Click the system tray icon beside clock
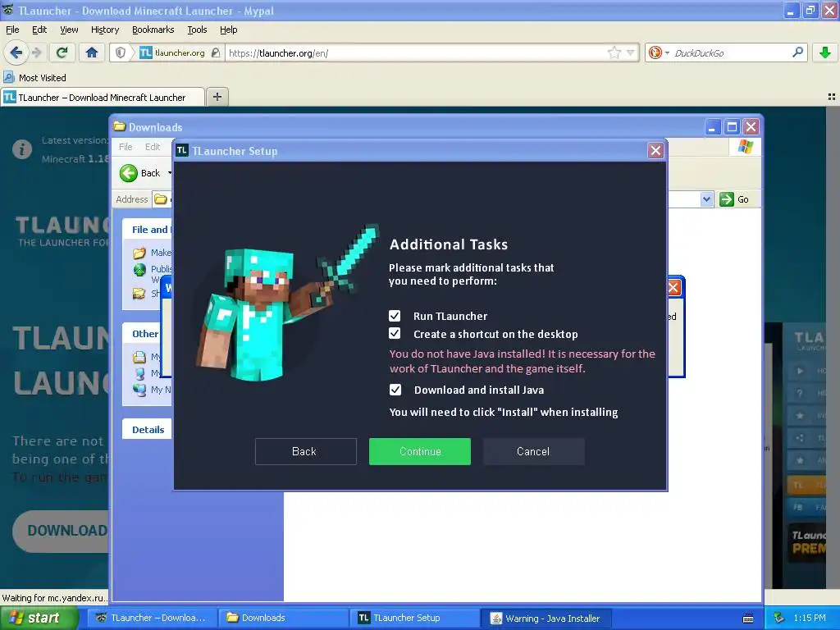 point(778,618)
